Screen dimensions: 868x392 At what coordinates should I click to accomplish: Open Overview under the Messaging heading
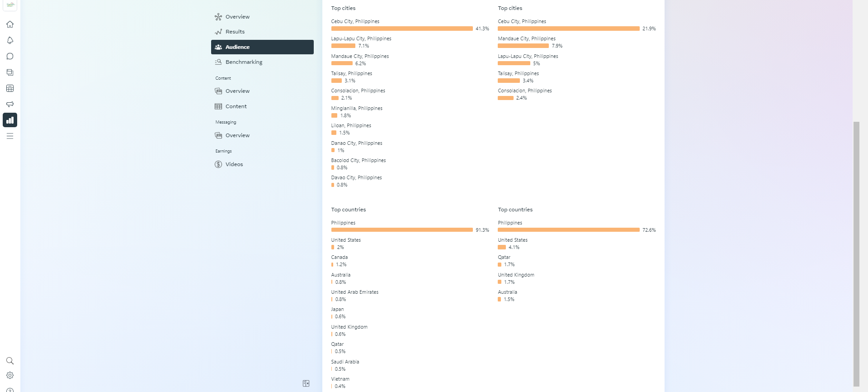click(x=262, y=135)
